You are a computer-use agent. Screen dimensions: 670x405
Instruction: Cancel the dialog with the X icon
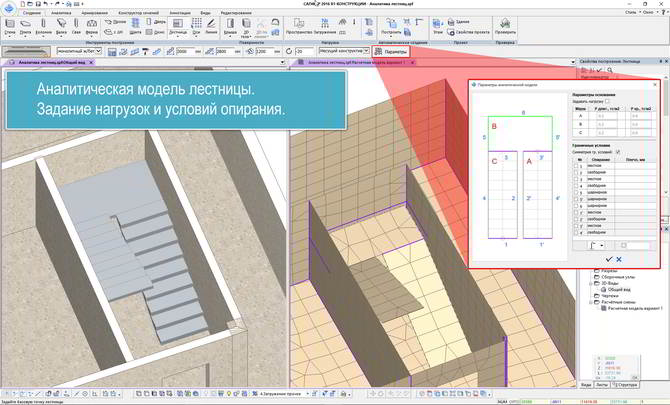click(619, 259)
